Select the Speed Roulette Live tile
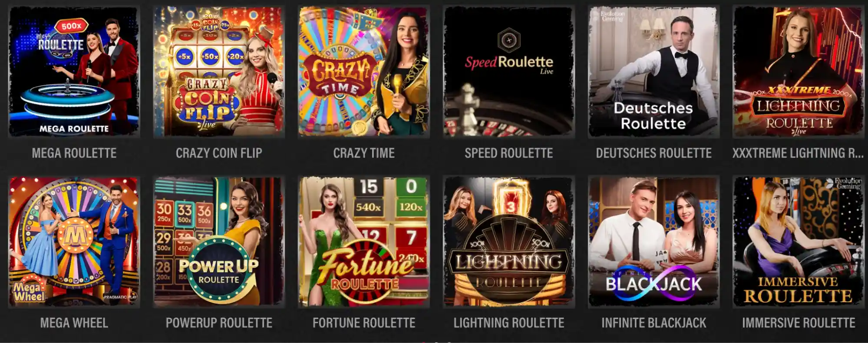Screen dimensions: 868x343 click(x=509, y=72)
